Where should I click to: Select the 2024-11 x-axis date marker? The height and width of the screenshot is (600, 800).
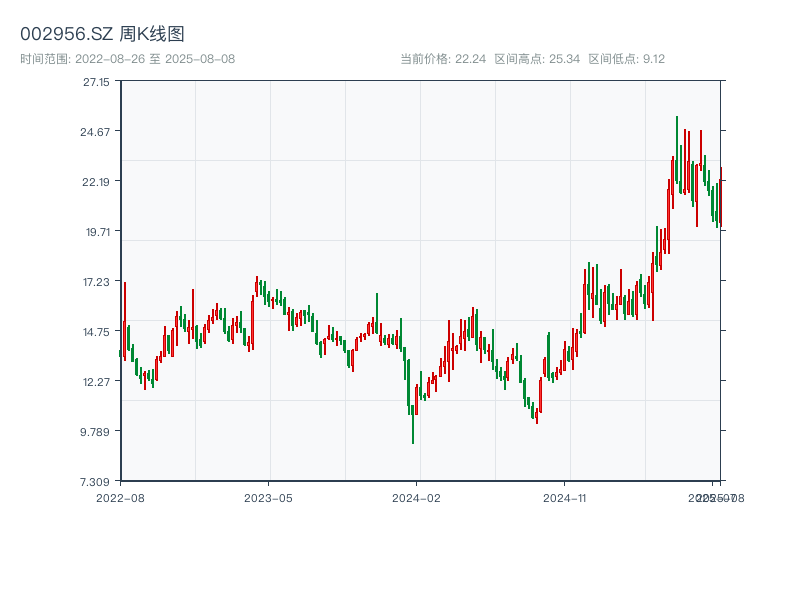[x=566, y=497]
